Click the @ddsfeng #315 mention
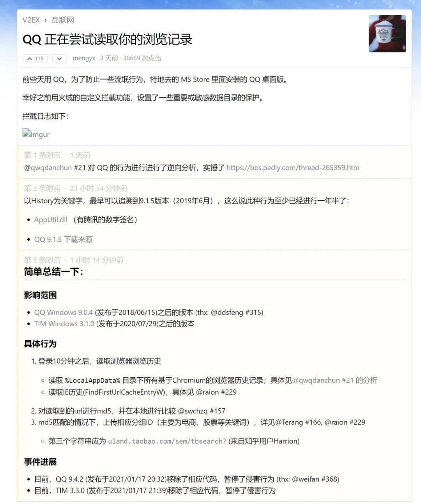Screen dimensions: 421x504 point(236,312)
